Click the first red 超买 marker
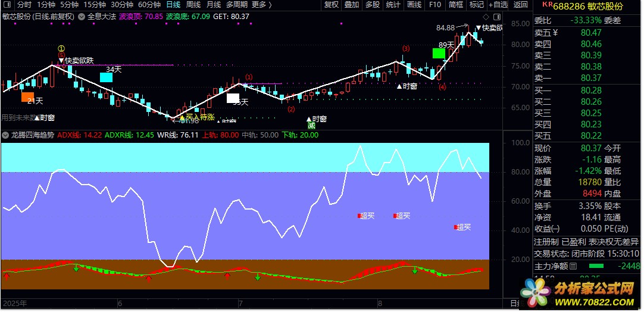The width and height of the screenshot is (644, 312). (359, 216)
